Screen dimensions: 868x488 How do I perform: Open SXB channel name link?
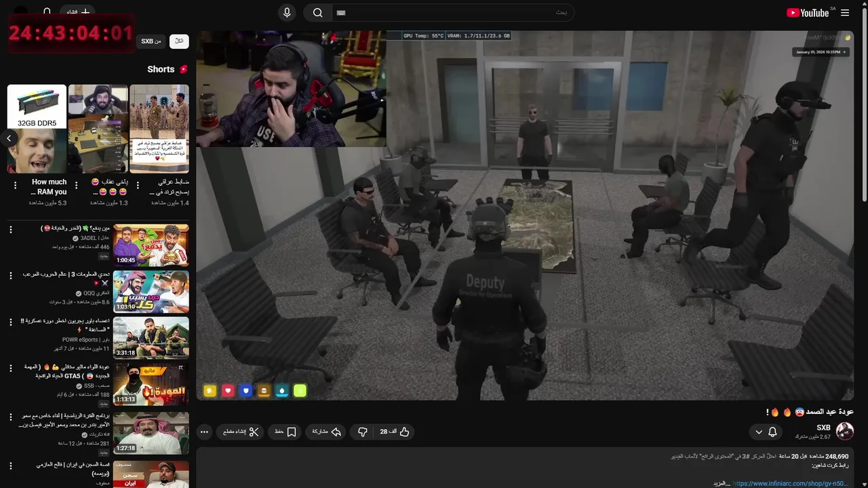pyautogui.click(x=823, y=428)
